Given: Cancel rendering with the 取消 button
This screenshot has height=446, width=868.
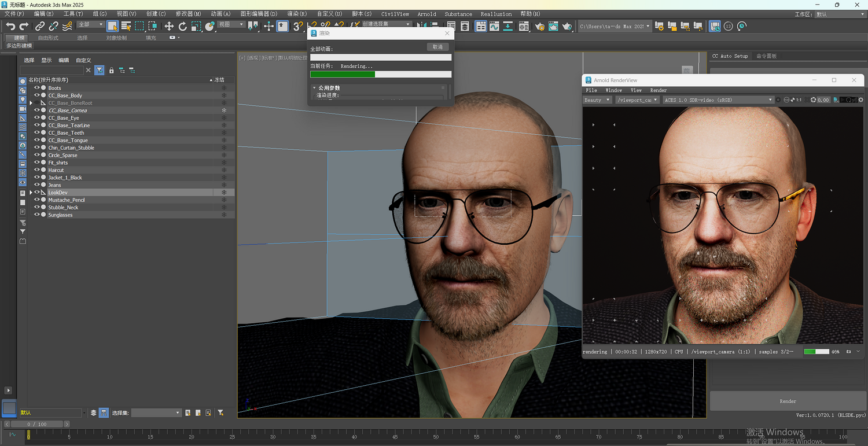Looking at the screenshot, I should click(x=437, y=47).
